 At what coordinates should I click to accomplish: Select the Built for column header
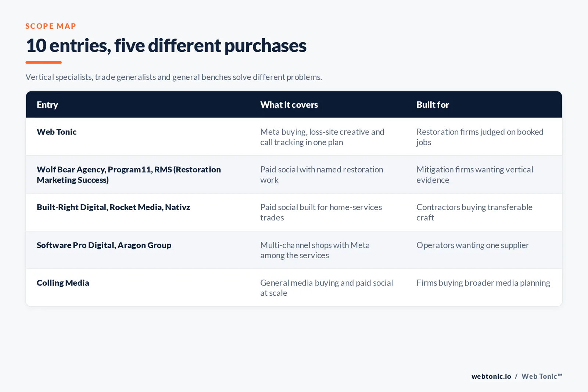pyautogui.click(x=433, y=105)
